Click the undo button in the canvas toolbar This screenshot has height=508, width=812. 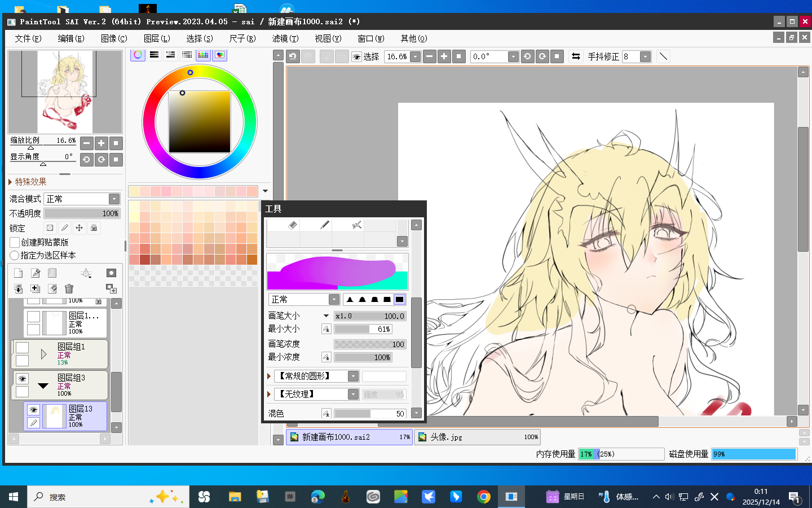coord(293,56)
